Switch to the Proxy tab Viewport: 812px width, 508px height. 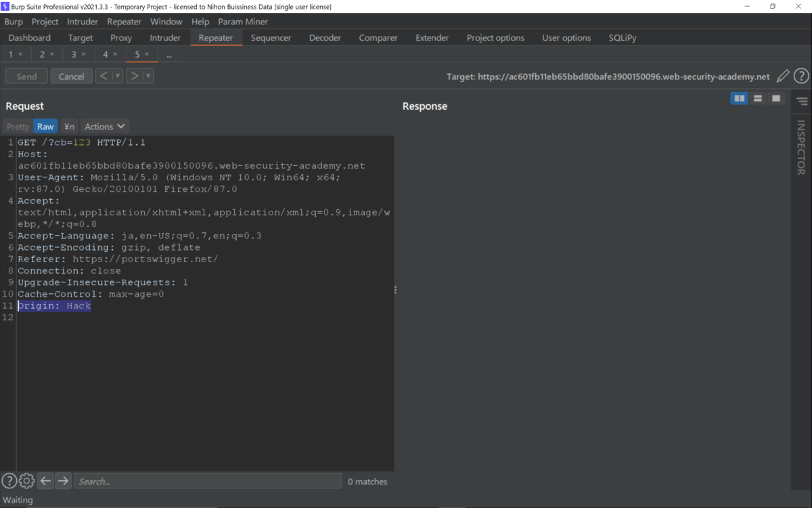[x=121, y=38]
